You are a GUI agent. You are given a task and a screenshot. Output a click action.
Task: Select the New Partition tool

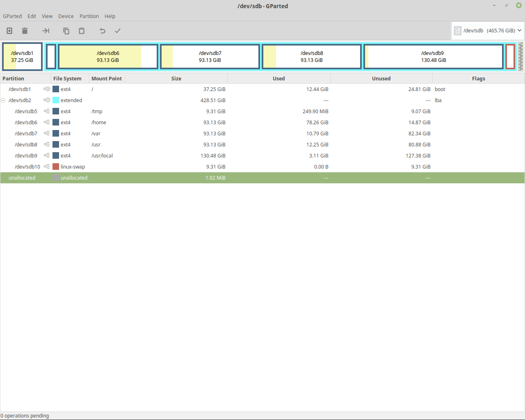tap(9, 31)
